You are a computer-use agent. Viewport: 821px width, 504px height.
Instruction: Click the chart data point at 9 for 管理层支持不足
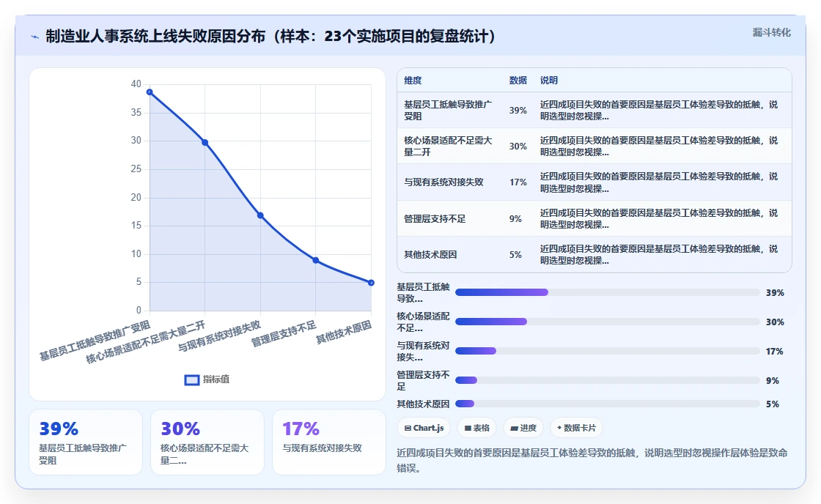click(x=316, y=260)
